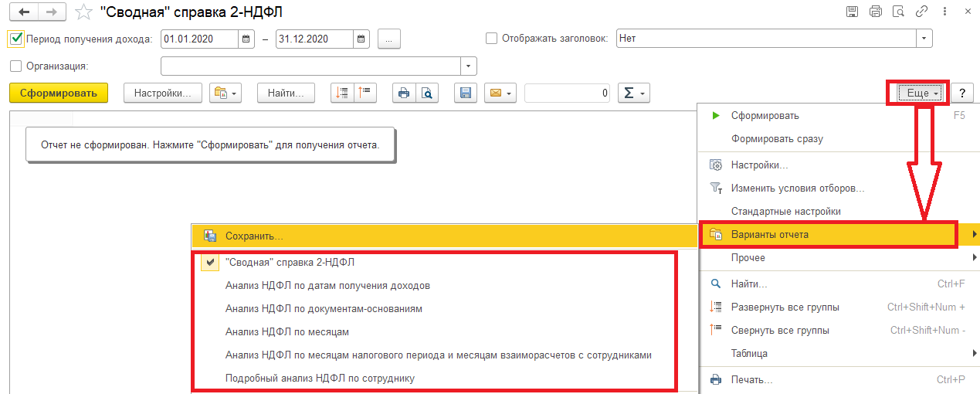
Task: Open Настройки... button in toolbar
Action: 162,93
